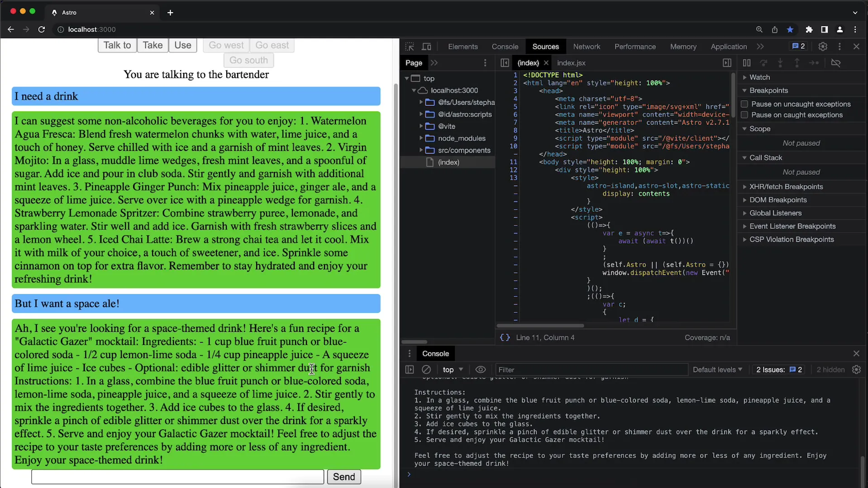The width and height of the screenshot is (868, 488).
Task: Collapse the Scope section
Action: [x=759, y=129]
